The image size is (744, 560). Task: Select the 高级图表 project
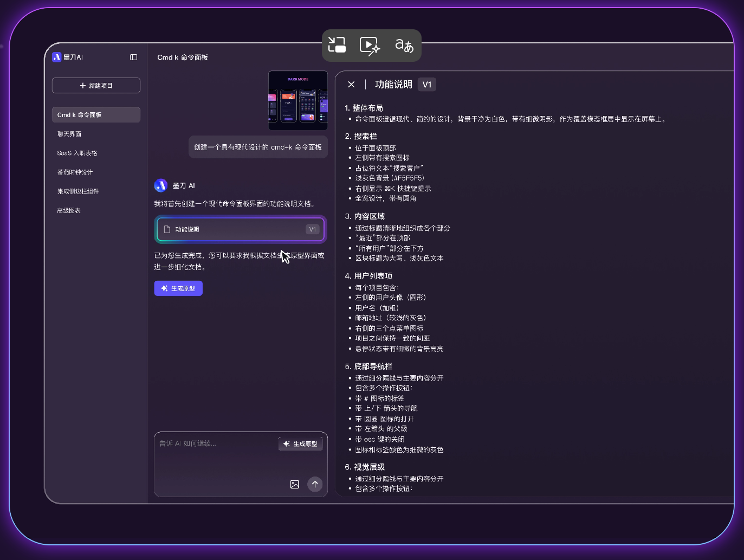pos(68,210)
